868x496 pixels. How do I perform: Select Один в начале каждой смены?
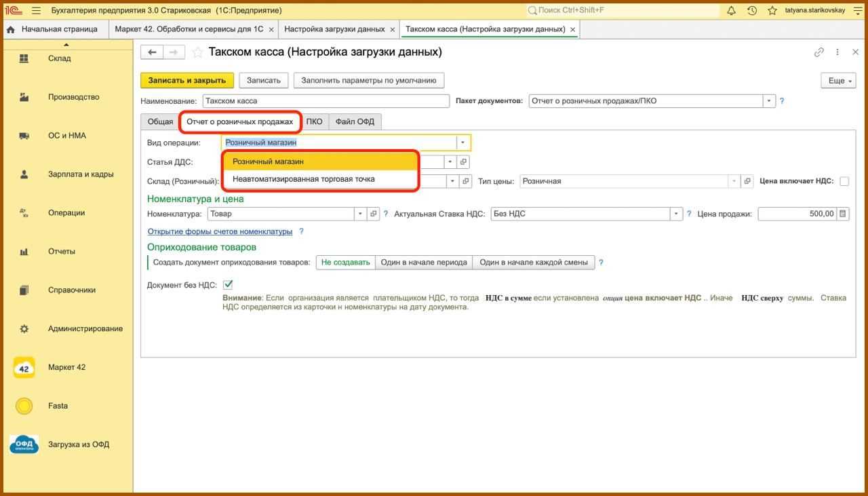coord(534,263)
